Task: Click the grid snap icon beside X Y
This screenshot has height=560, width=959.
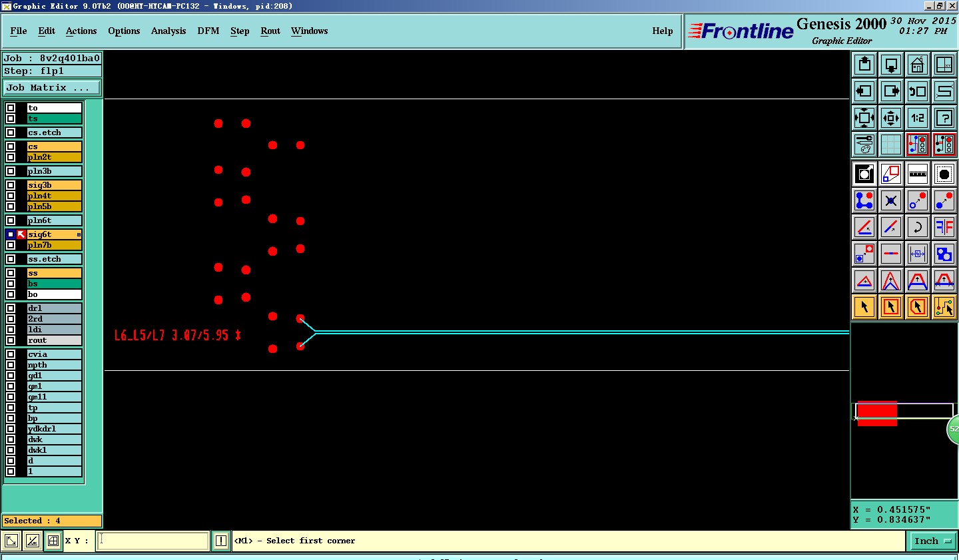Action: pos(53,541)
